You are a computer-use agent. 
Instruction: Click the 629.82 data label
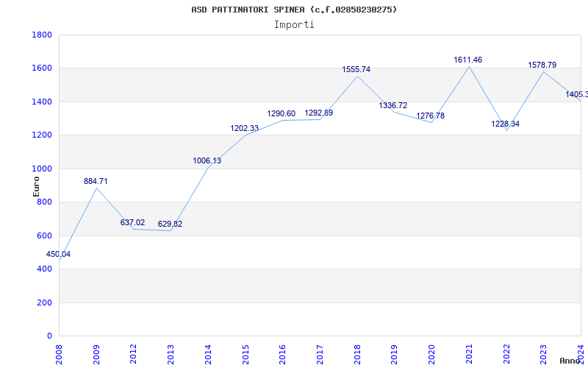170,224
